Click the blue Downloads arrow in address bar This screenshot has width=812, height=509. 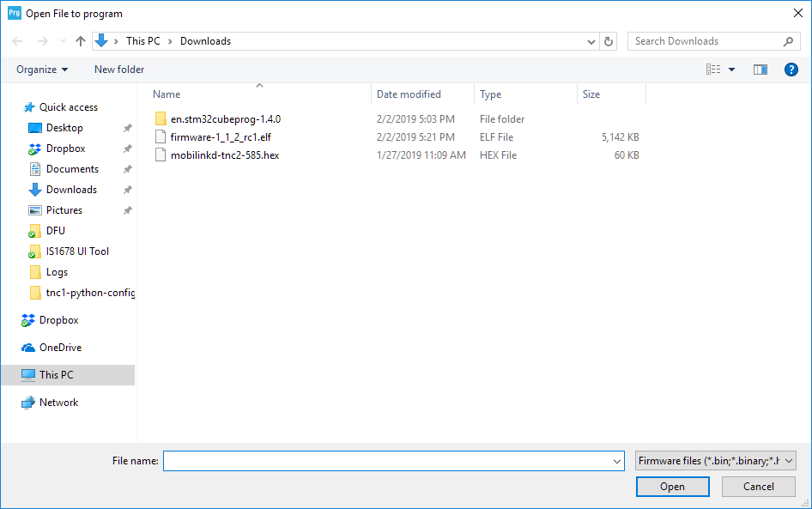(101, 41)
